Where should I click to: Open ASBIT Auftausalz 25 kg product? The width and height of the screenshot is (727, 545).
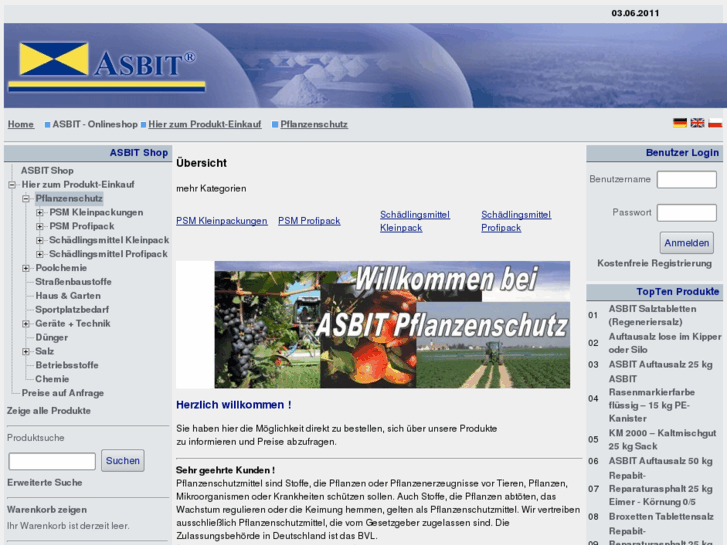click(660, 365)
